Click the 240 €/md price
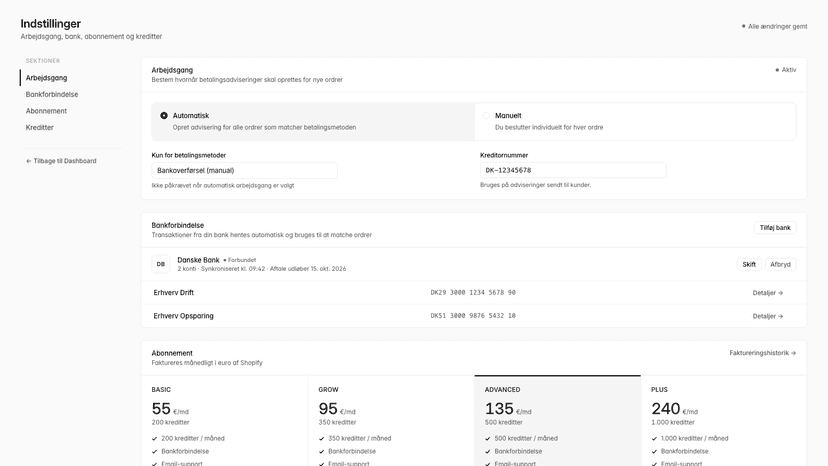The image size is (828, 466). pyautogui.click(x=674, y=409)
